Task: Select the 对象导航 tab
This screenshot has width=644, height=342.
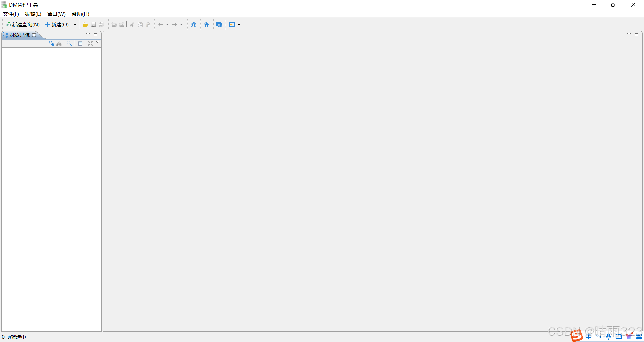Action: pyautogui.click(x=19, y=35)
